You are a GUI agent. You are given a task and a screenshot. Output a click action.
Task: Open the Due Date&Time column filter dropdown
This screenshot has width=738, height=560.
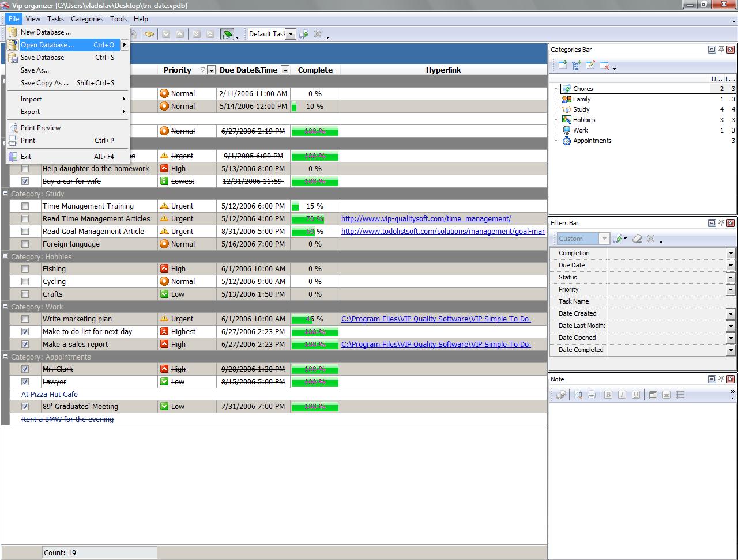284,70
